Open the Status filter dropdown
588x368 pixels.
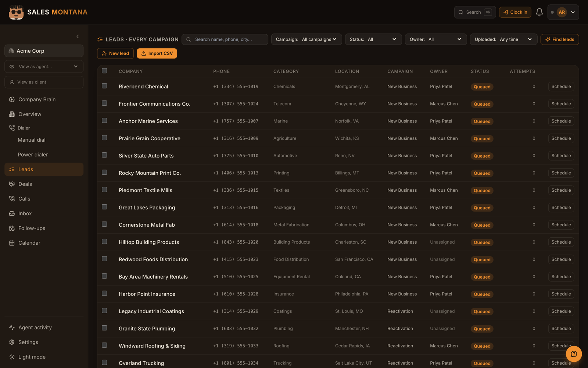click(373, 39)
